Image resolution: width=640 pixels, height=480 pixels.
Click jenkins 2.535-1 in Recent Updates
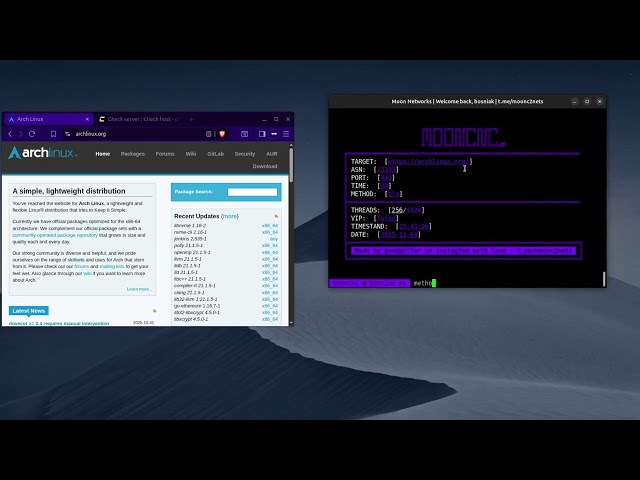pyautogui.click(x=190, y=239)
